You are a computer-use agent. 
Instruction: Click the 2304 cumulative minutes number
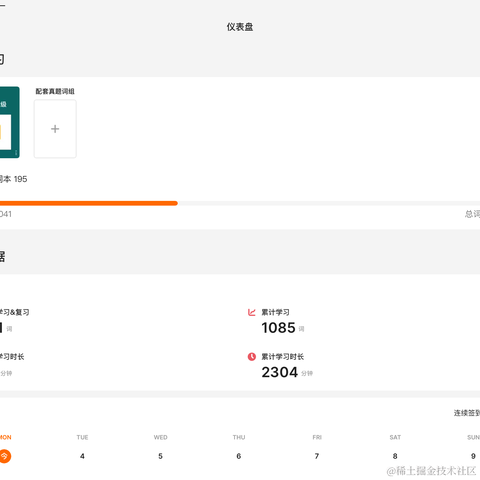[x=280, y=372]
